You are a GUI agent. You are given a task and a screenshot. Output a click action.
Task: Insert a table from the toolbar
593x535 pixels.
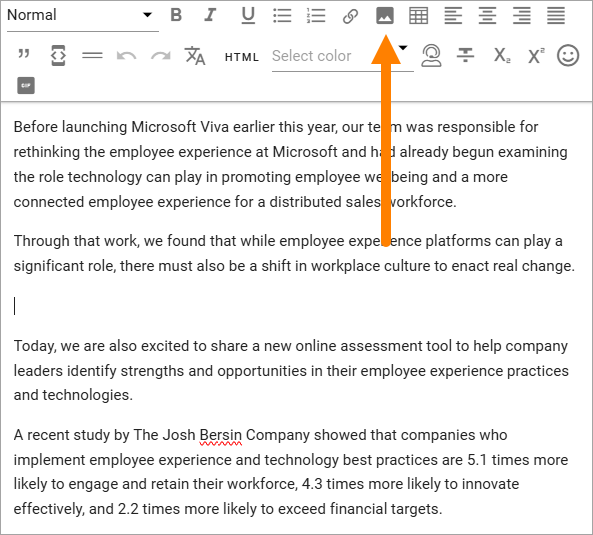click(x=419, y=16)
